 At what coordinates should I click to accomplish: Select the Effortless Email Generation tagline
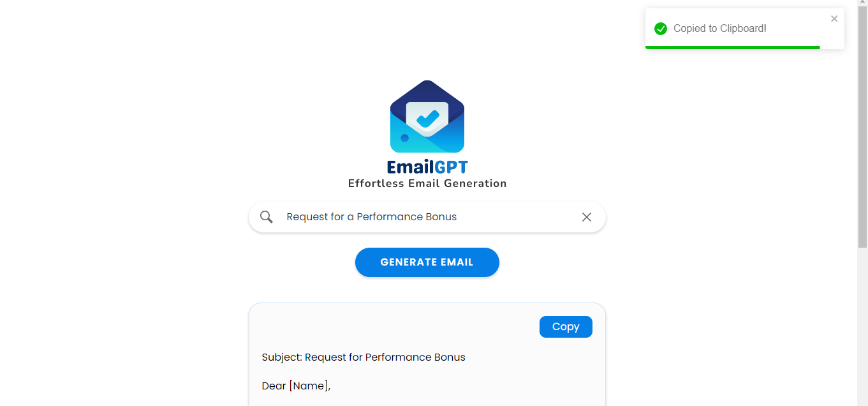point(427,183)
